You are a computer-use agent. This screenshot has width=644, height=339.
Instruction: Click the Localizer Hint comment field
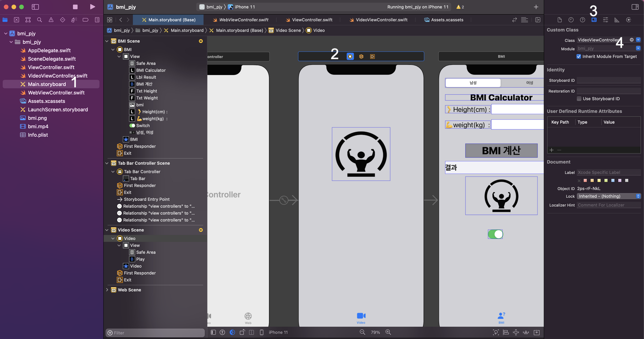[609, 205]
